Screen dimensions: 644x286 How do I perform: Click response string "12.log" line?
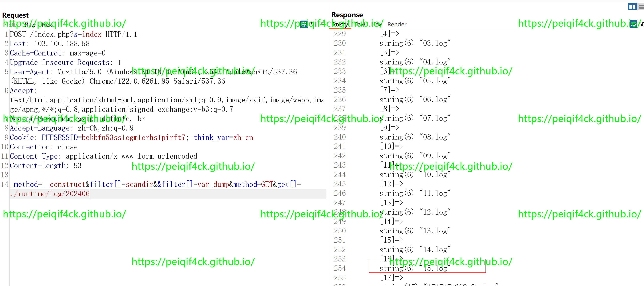point(415,212)
